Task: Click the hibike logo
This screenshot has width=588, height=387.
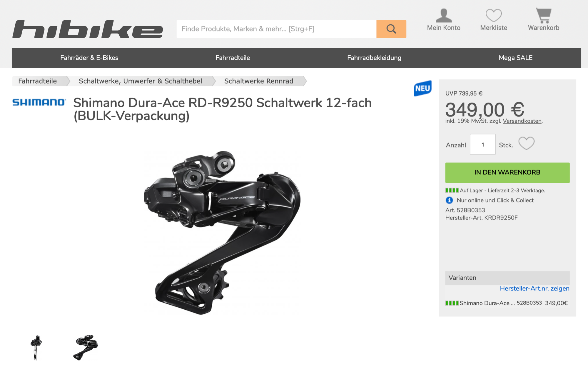Action: click(88, 29)
